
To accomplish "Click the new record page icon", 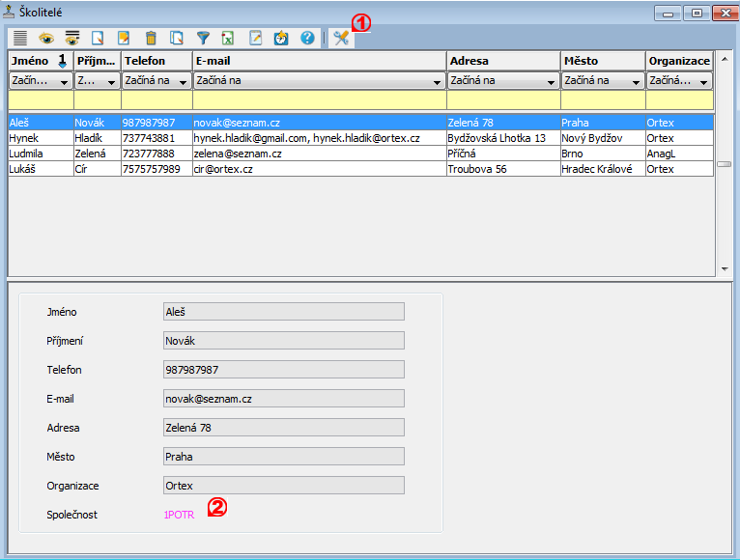I will point(98,39).
